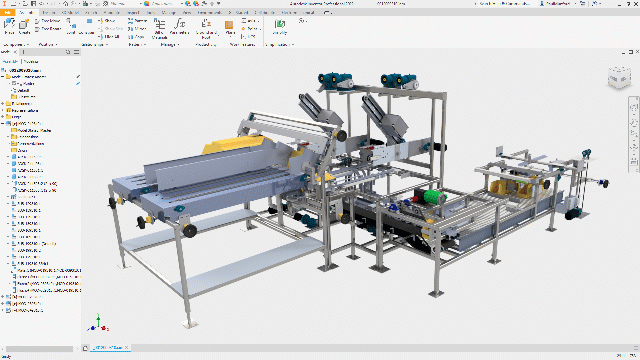
Task: Open the browser panel hamburger menu
Action: click(77, 52)
